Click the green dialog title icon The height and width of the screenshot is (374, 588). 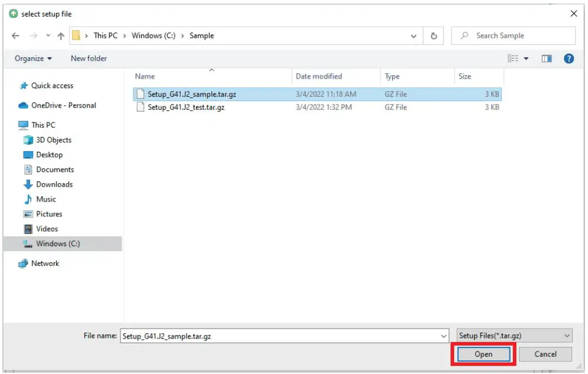point(13,14)
